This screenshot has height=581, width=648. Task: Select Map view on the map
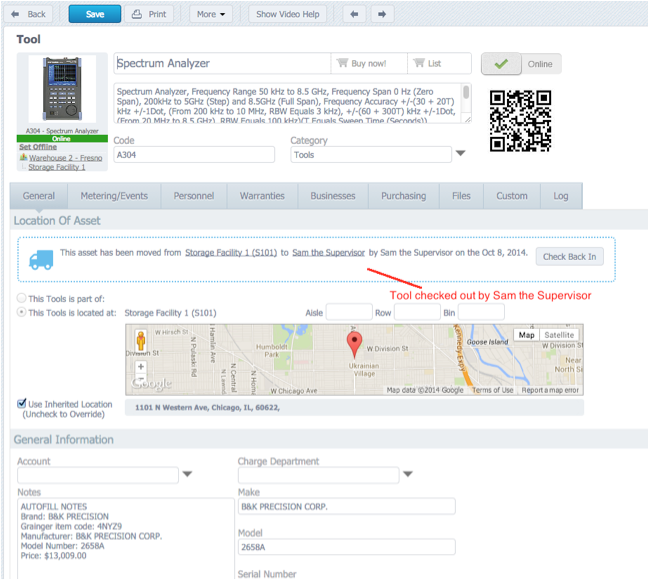[x=526, y=335]
